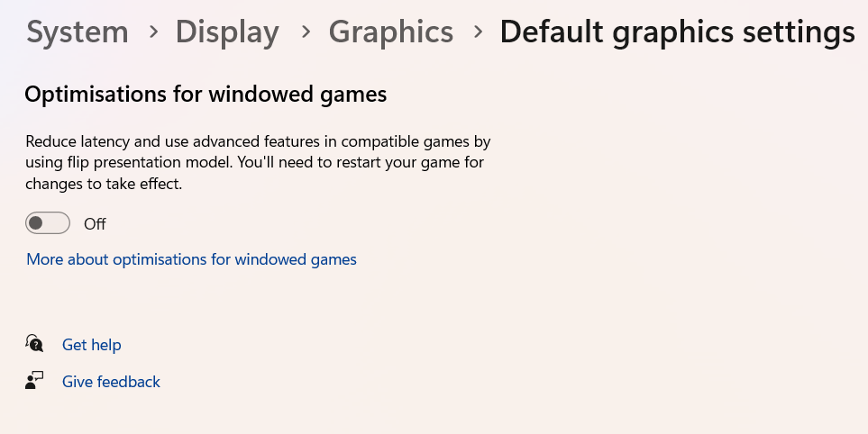
Task: Click the Get help headset icon
Action: tap(34, 343)
